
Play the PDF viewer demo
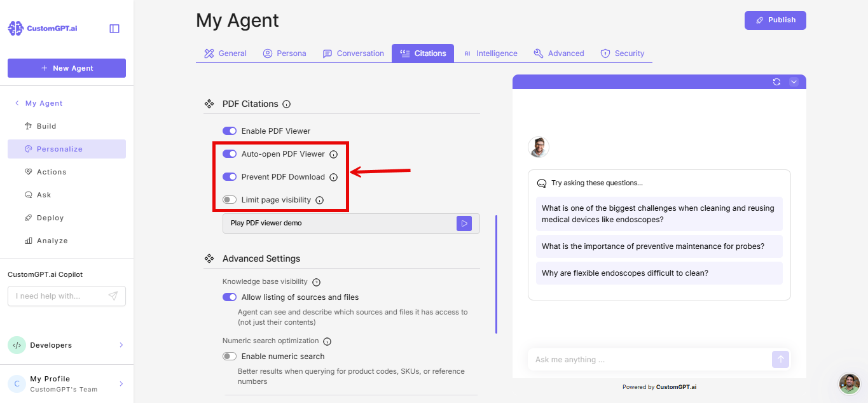tap(464, 223)
